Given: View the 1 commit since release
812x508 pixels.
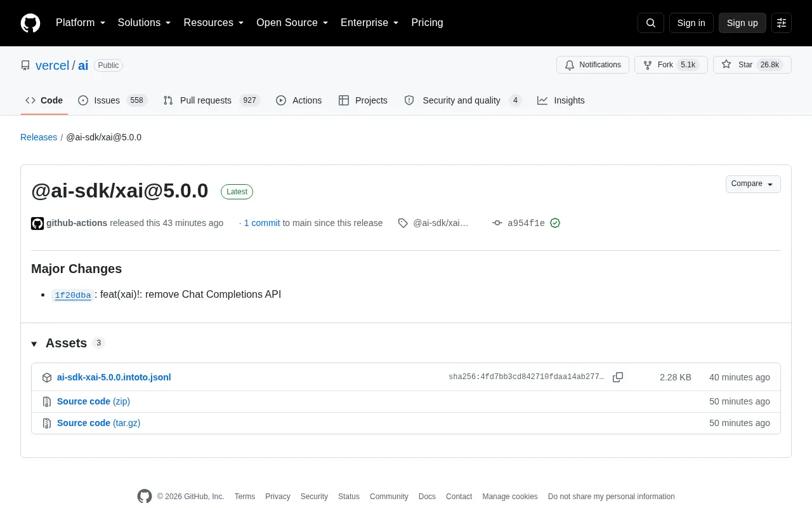Looking at the screenshot, I should [262, 223].
